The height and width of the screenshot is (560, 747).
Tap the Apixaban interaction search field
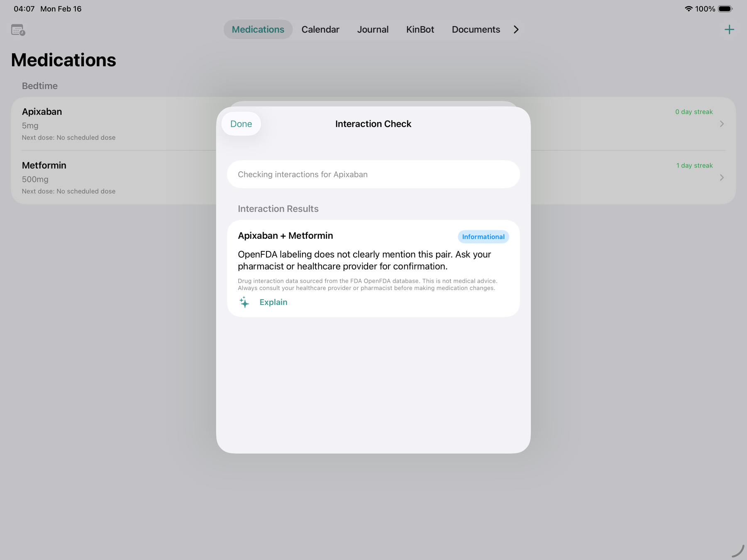[373, 174]
